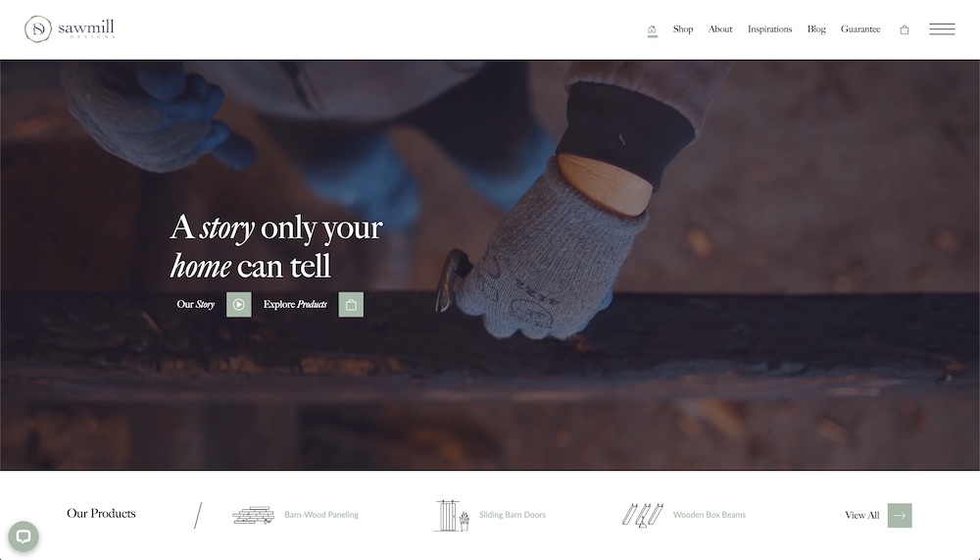Click the sliding barn doors icon
Screen dimensions: 980x560
(x=452, y=516)
